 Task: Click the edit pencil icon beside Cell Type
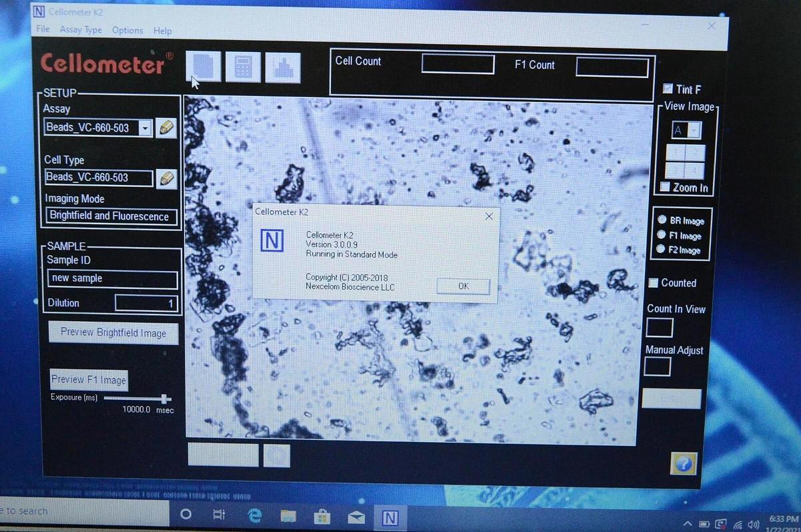tap(166, 178)
